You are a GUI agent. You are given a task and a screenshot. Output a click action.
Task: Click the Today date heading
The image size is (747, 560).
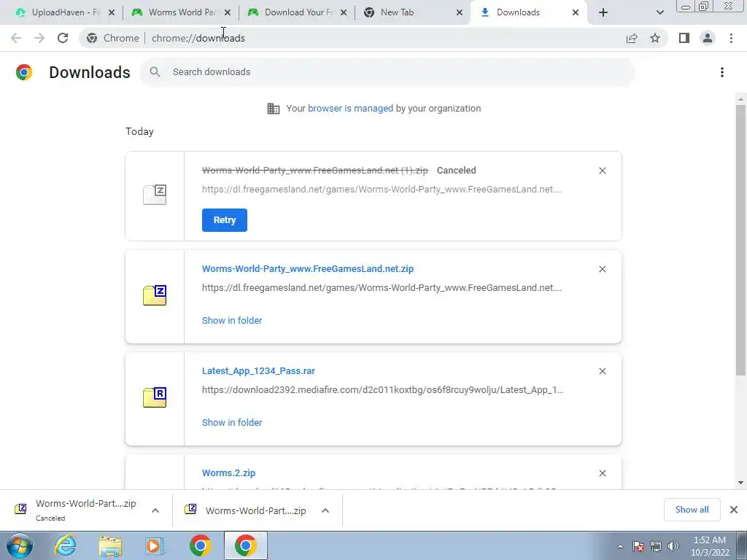click(139, 131)
